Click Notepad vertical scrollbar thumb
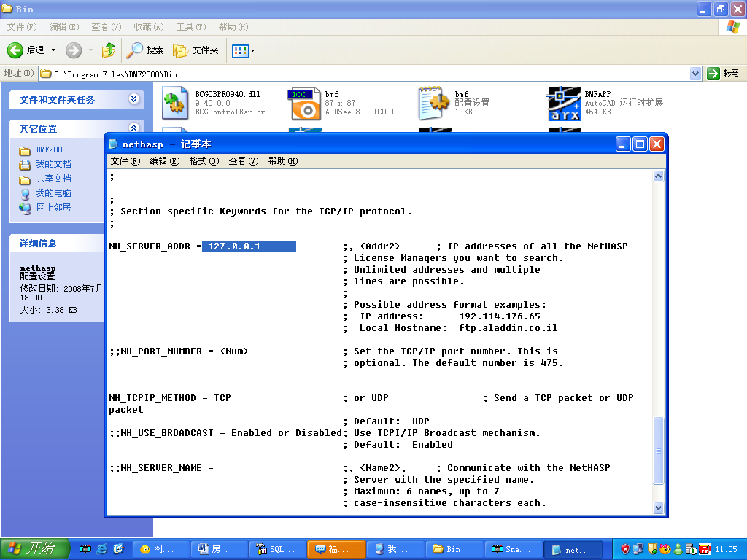This screenshot has width=747, height=560. pyautogui.click(x=658, y=450)
